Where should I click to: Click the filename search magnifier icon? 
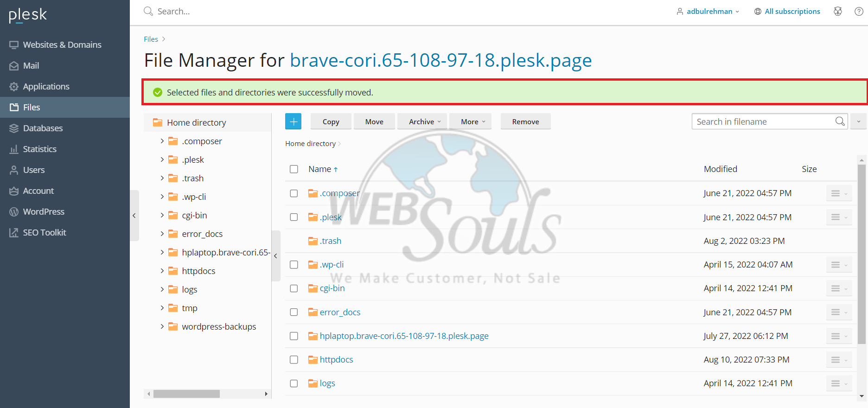pyautogui.click(x=840, y=121)
